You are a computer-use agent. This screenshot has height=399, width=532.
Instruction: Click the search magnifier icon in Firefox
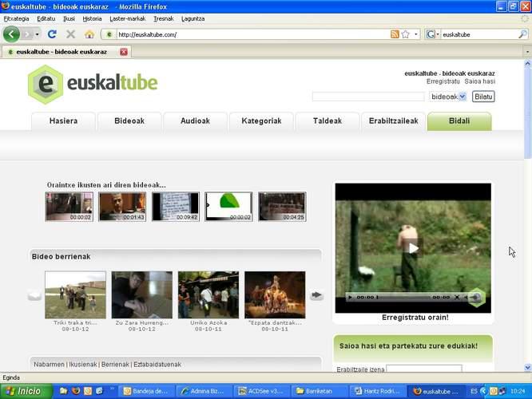pos(523,34)
